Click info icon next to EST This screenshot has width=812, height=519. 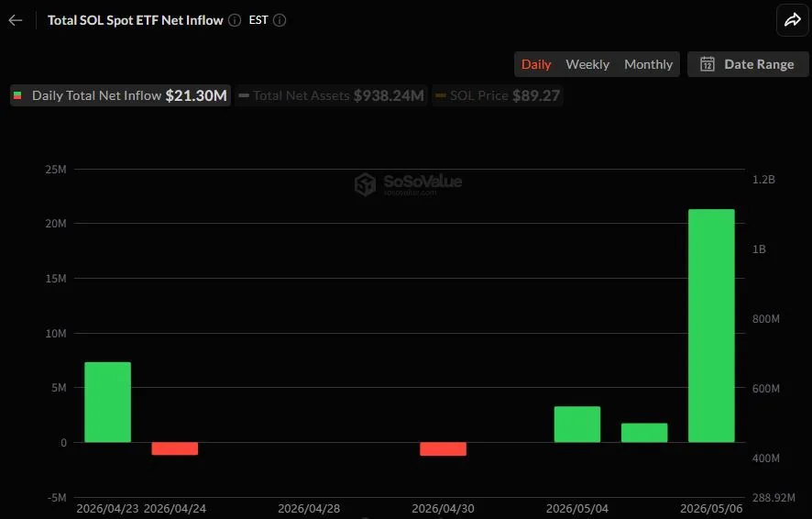(x=280, y=20)
